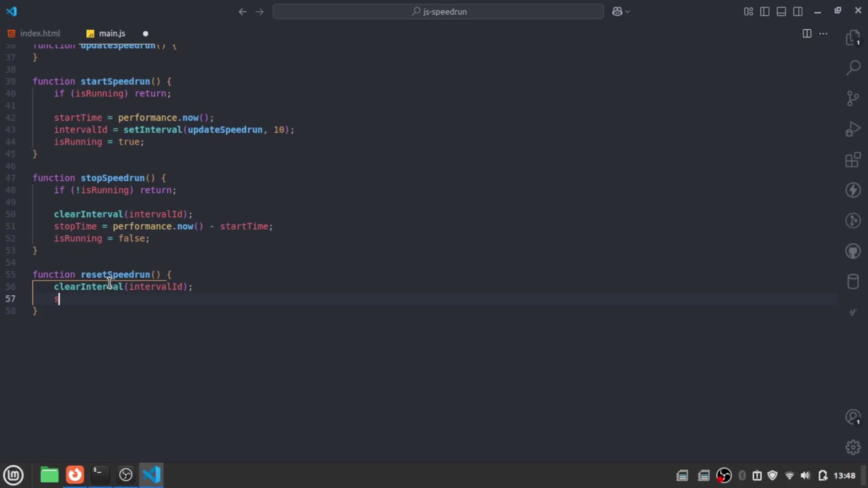Screen dimensions: 868x488
Task: Click the js-speedrun command center search box
Action: tap(438, 12)
